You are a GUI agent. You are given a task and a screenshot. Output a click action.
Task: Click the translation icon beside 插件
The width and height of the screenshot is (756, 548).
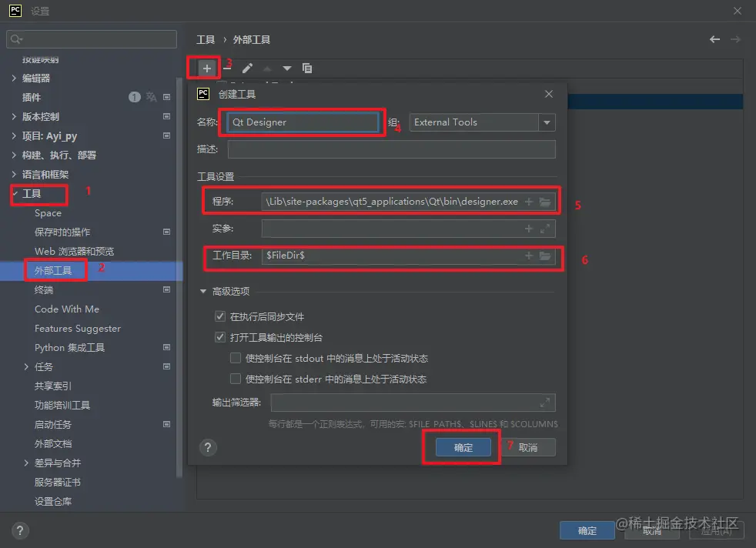152,97
